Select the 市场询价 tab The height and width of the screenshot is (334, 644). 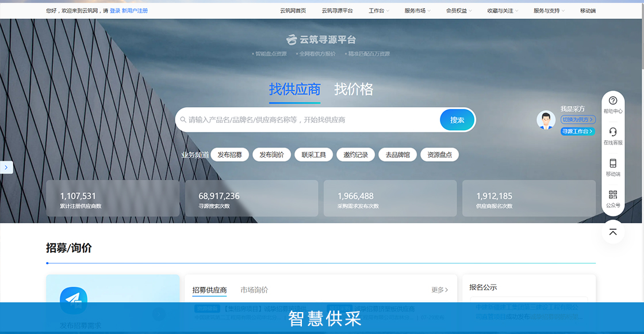pyautogui.click(x=254, y=290)
